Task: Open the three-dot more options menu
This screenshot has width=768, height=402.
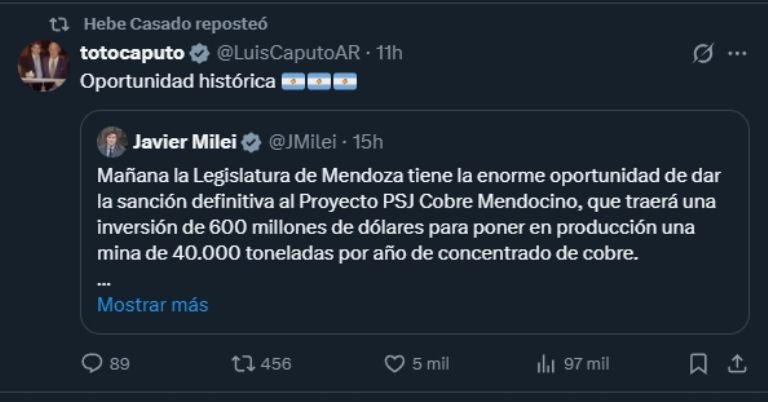Action: (x=736, y=53)
